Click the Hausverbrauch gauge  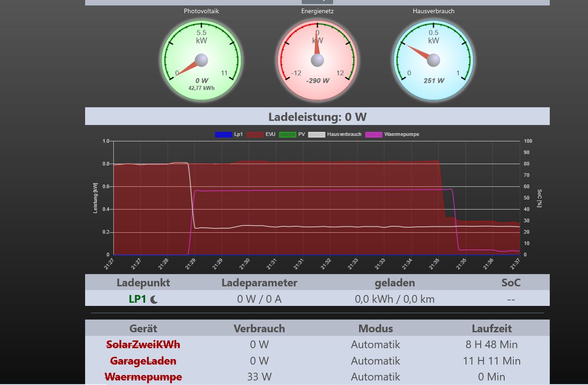[x=433, y=60]
